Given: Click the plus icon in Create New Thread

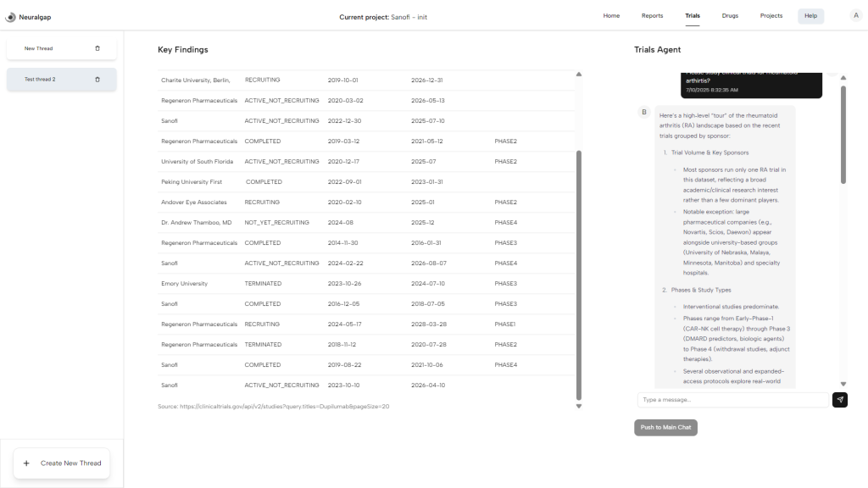Looking at the screenshot, I should (x=26, y=463).
